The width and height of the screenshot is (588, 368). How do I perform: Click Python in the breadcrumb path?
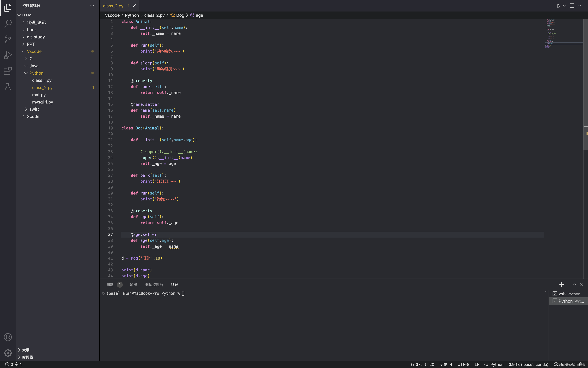tap(132, 15)
